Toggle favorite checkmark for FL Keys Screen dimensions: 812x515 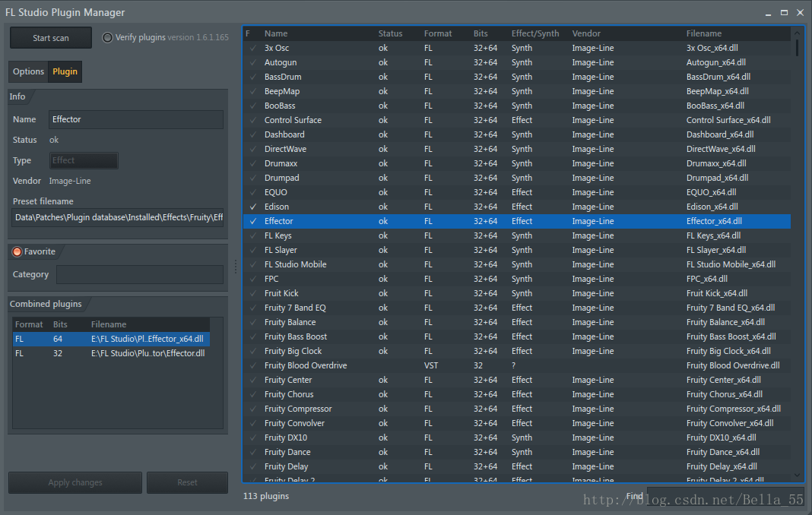coord(252,235)
